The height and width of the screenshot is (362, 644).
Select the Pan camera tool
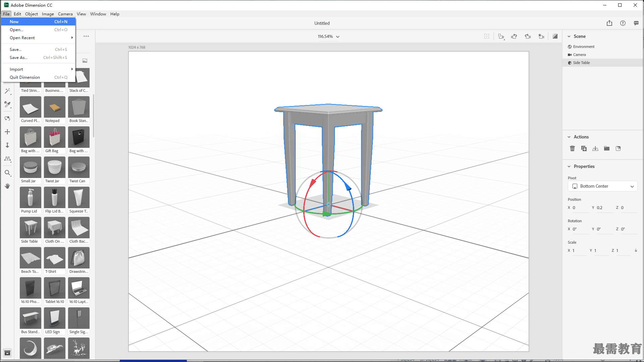pyautogui.click(x=7, y=132)
